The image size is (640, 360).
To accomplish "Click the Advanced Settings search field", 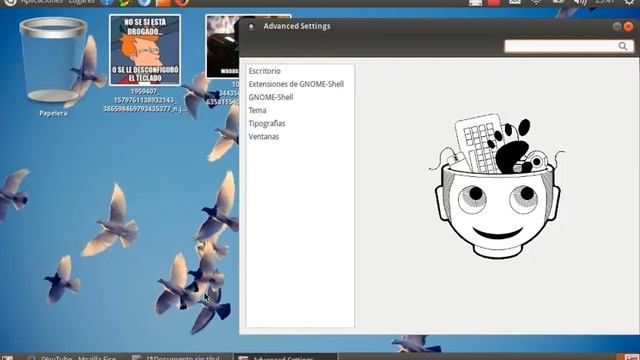I will tap(569, 46).
